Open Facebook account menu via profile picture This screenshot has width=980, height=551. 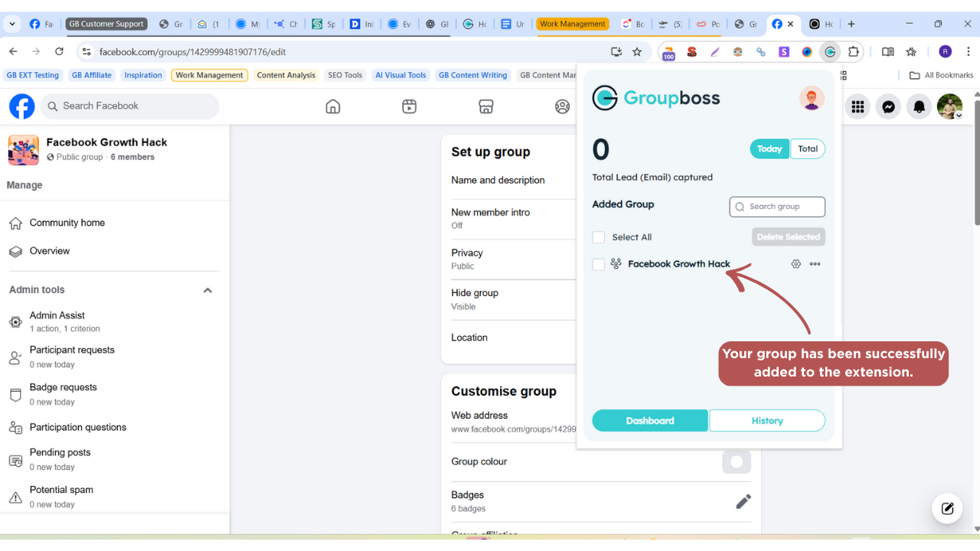point(949,107)
